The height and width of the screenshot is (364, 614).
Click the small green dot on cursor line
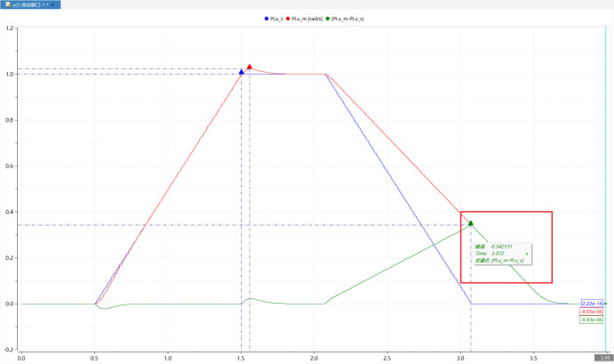pyautogui.click(x=605, y=304)
